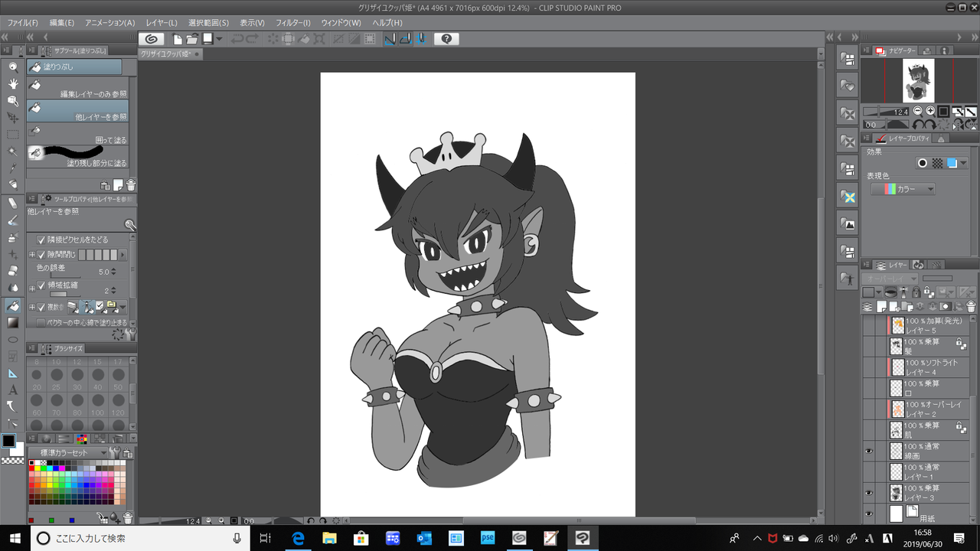
Task: Select the Operation (3D object) tool
Action: tap(13, 101)
